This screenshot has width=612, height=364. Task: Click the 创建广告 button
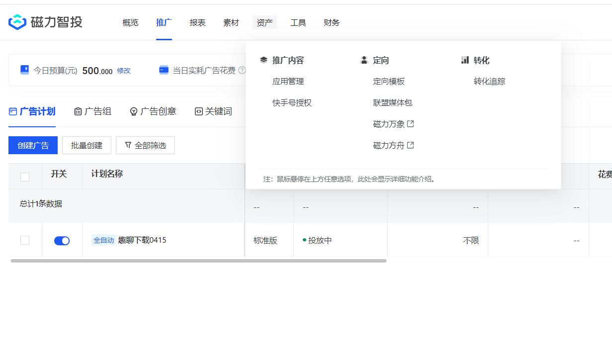(33, 145)
